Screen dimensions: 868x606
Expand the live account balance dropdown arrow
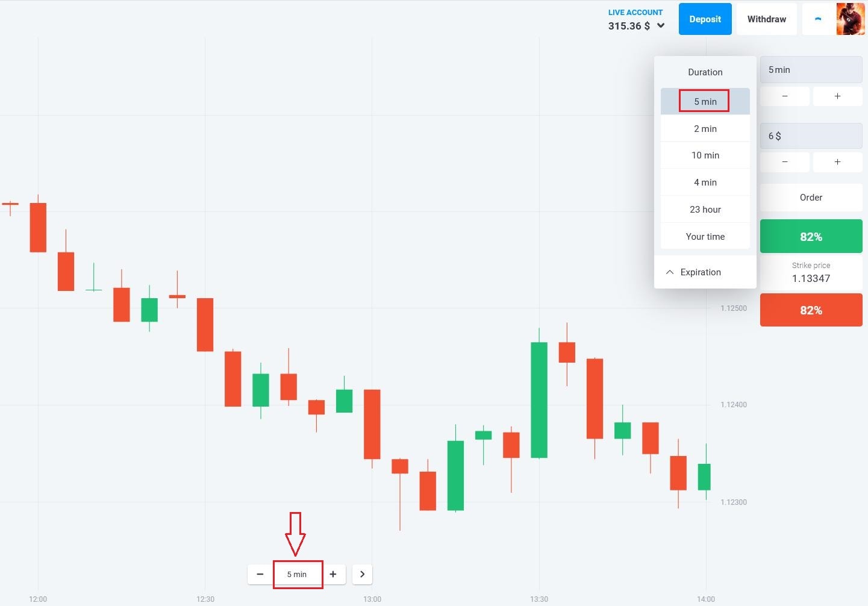coord(661,26)
